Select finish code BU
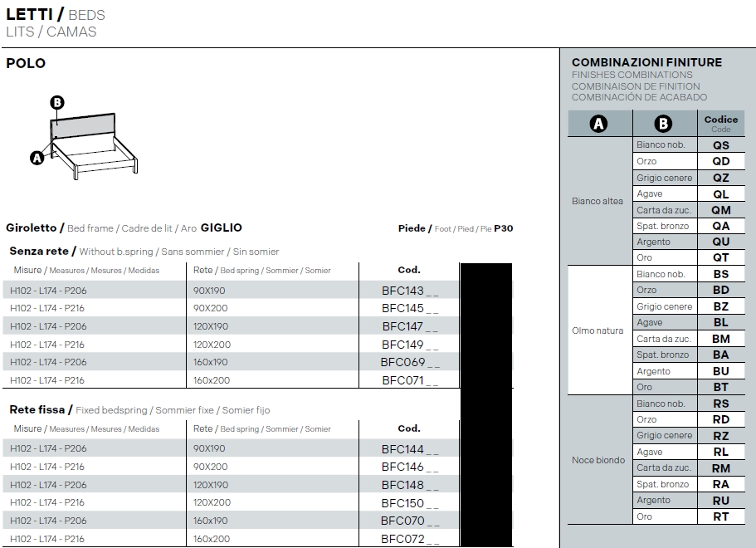Viewport: 756px width, 548px height. pos(721,371)
